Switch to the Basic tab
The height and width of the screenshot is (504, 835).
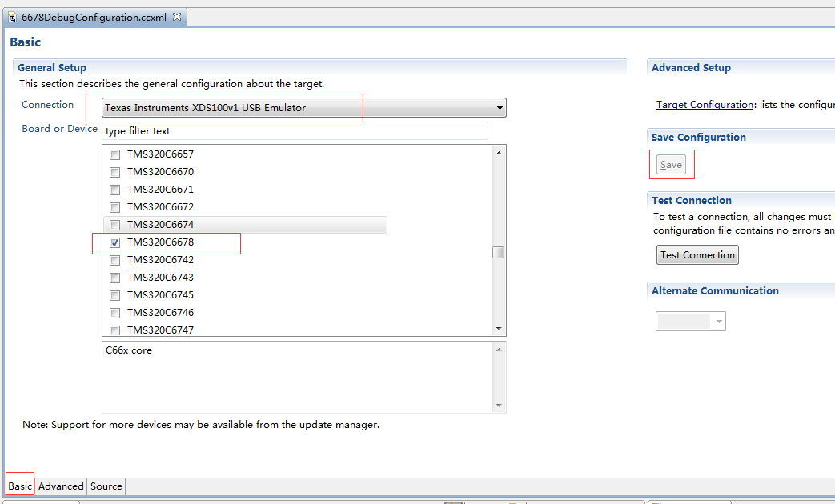click(20, 486)
